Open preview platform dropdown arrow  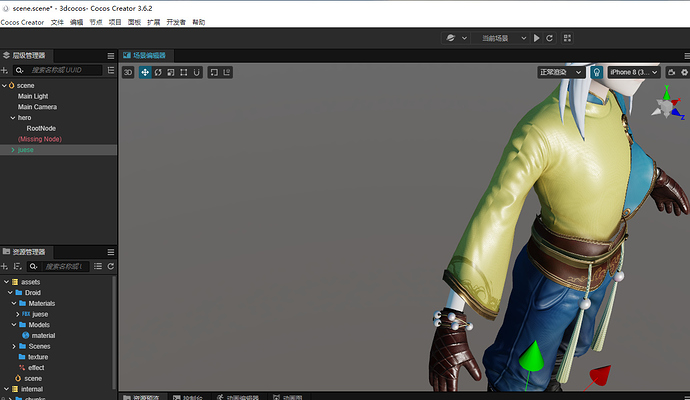point(464,38)
